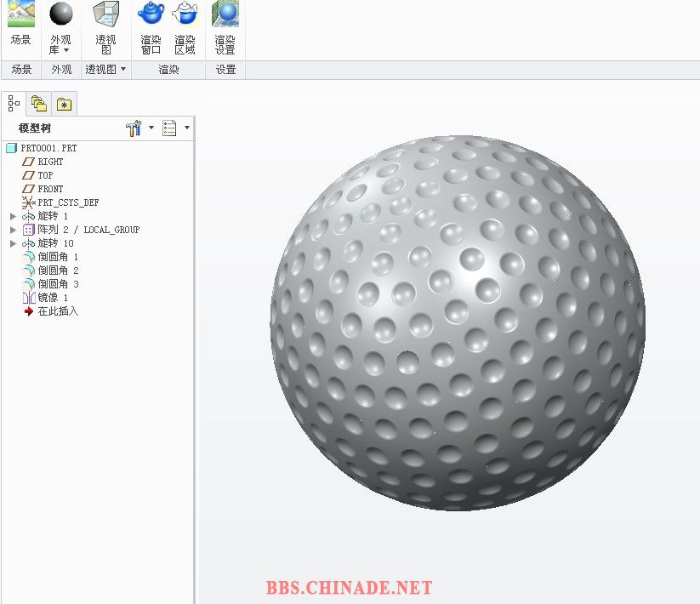Click the 阵列 2 pattern icon
700x604 pixels.
click(28, 230)
